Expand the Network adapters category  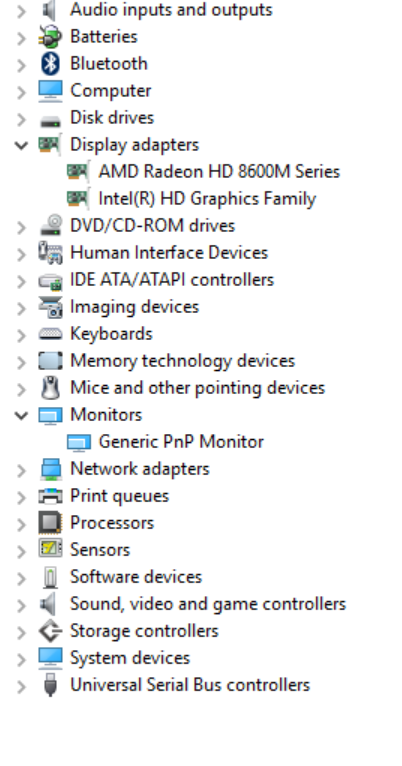[21, 469]
